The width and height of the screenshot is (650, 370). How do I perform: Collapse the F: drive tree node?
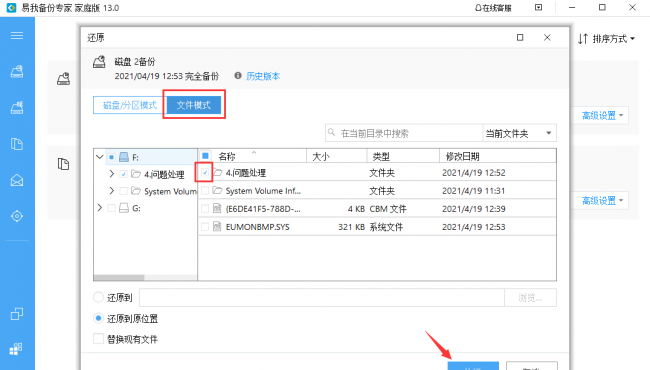[99, 157]
